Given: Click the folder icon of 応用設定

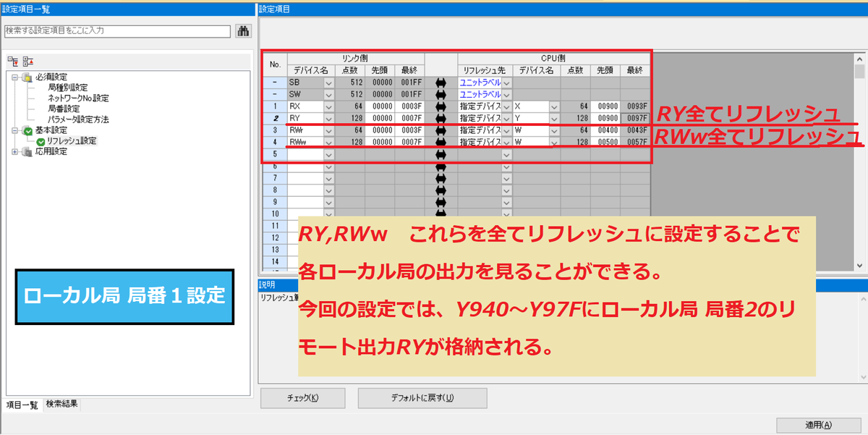Looking at the screenshot, I should pyautogui.click(x=27, y=151).
